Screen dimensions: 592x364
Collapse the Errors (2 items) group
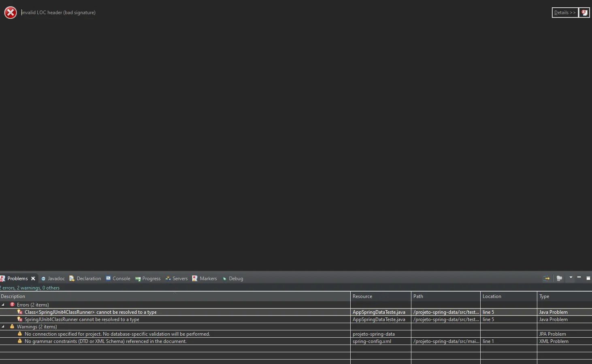pyautogui.click(x=3, y=305)
